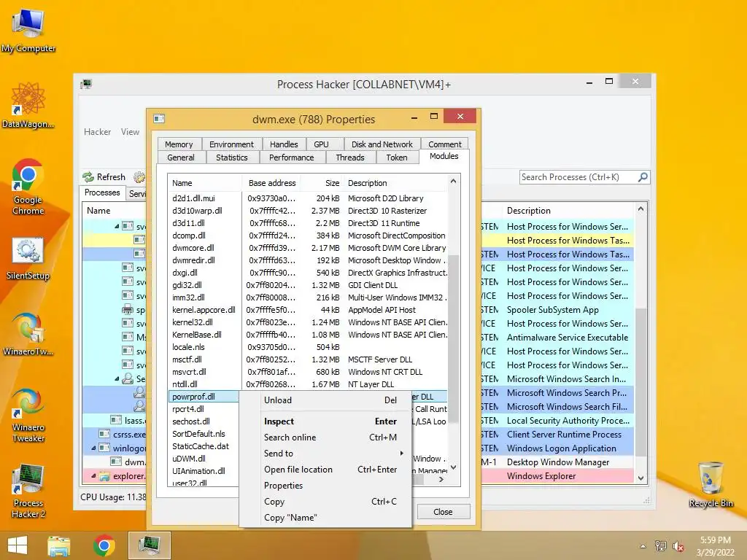This screenshot has width=747, height=560.
Task: Switch to the Threads tab
Action: (350, 157)
